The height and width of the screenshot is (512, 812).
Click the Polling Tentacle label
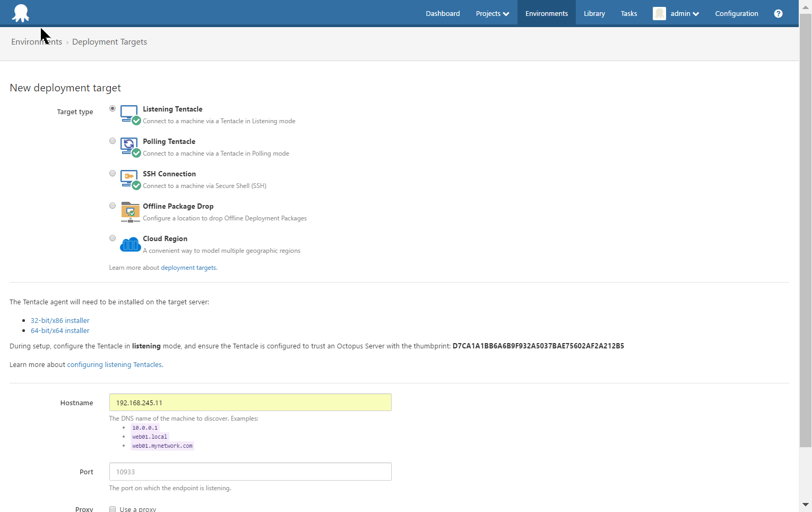169,141
